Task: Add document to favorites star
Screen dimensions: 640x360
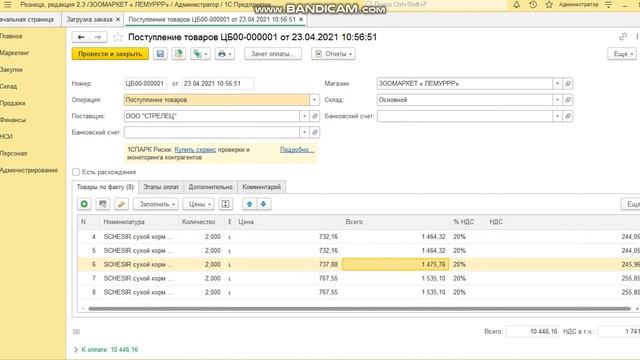Action: (118, 37)
